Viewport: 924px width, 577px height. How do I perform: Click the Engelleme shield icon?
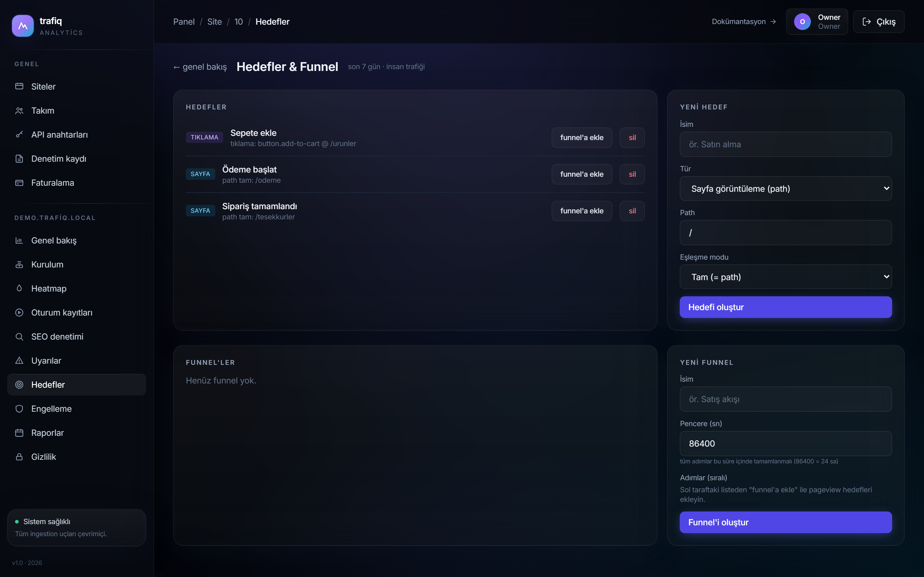(19, 409)
